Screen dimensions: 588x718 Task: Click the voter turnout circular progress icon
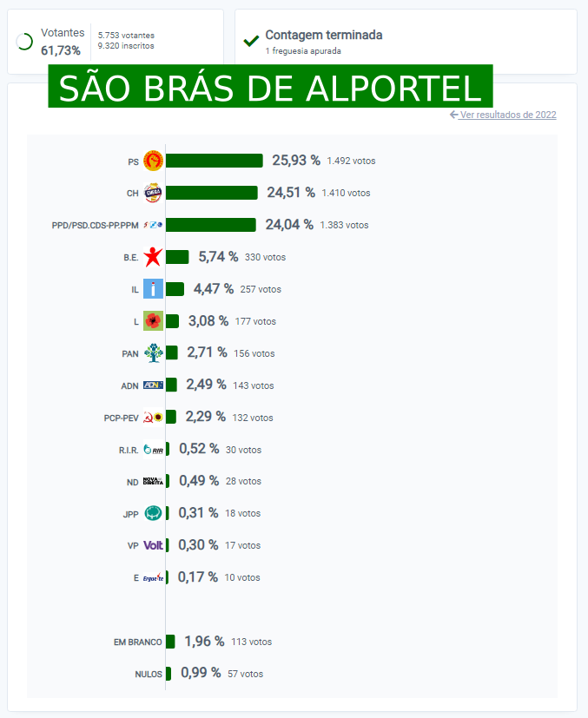point(25,41)
